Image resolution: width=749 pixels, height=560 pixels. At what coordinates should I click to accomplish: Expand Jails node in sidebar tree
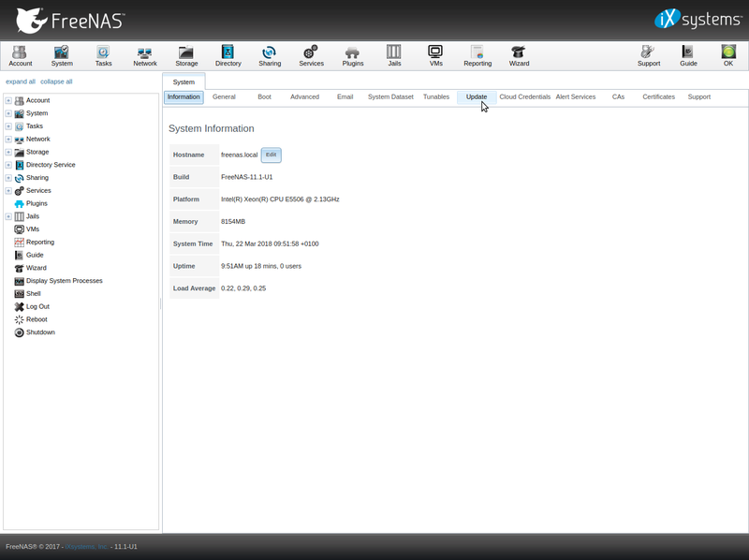pyautogui.click(x=8, y=216)
